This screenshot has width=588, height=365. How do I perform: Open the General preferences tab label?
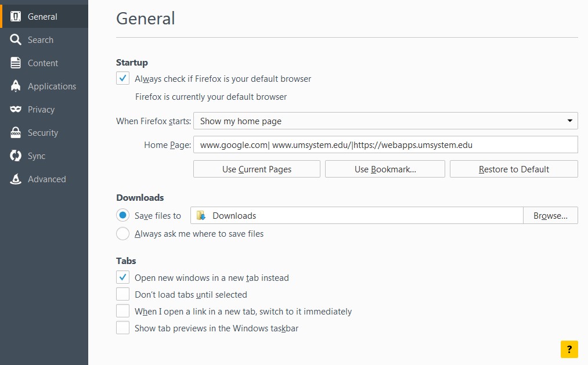[42, 16]
